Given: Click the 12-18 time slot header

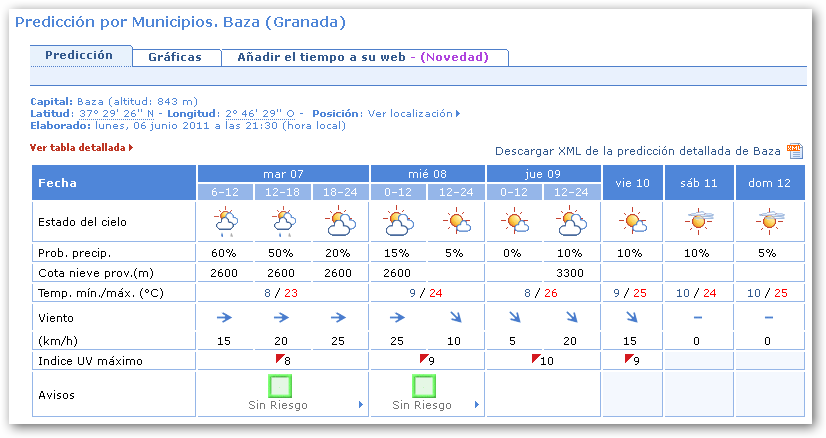Looking at the screenshot, I should pos(284,191).
